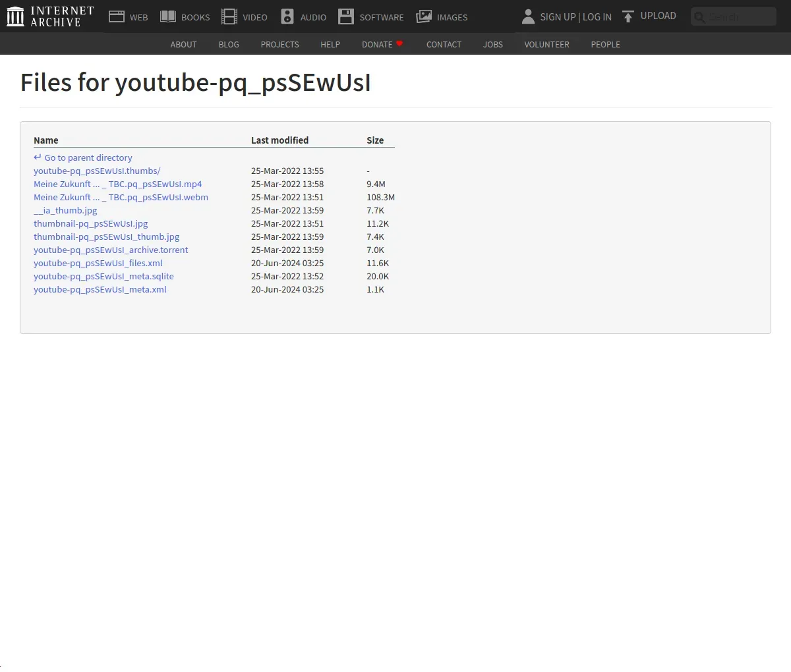Click the Upload arrow icon
Viewport: 791px width, 672px height.
click(x=628, y=16)
